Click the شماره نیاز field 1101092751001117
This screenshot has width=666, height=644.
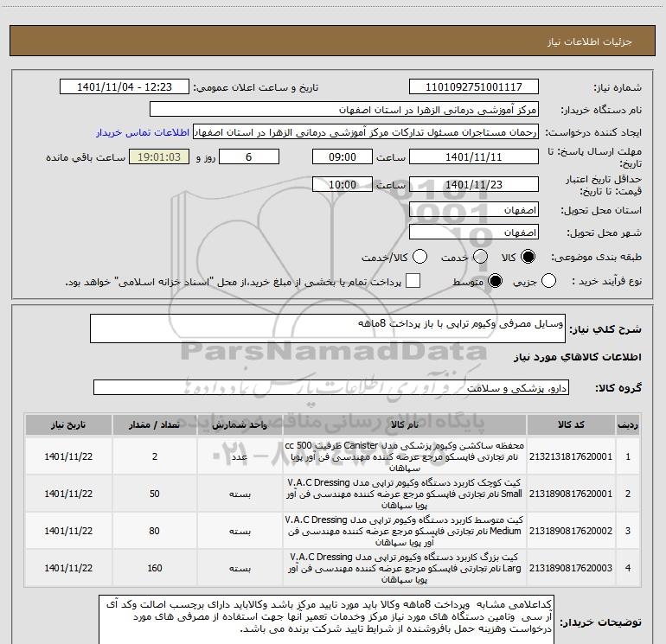coord(474,87)
